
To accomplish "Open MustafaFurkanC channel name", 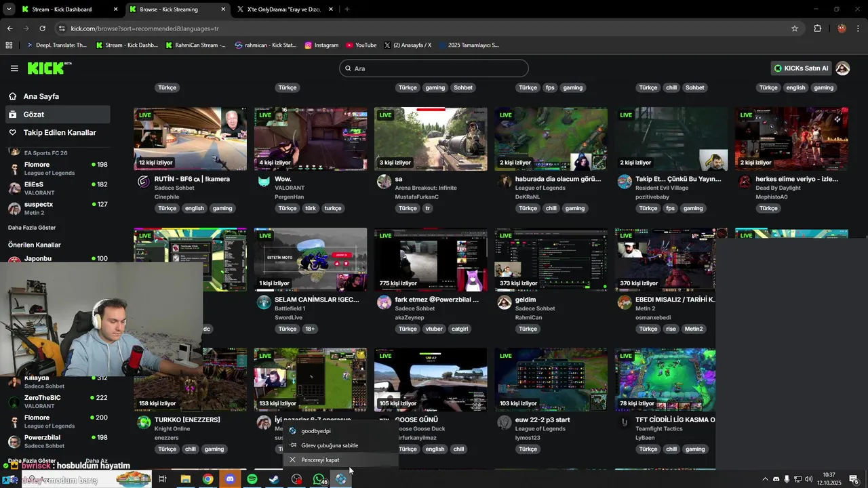I will [417, 197].
